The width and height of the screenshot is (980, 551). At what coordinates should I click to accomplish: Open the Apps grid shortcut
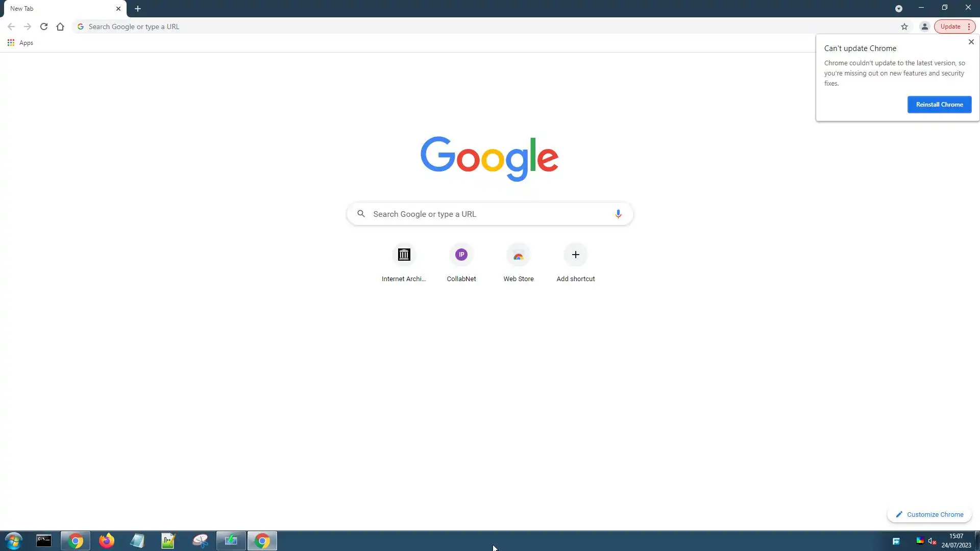20,43
